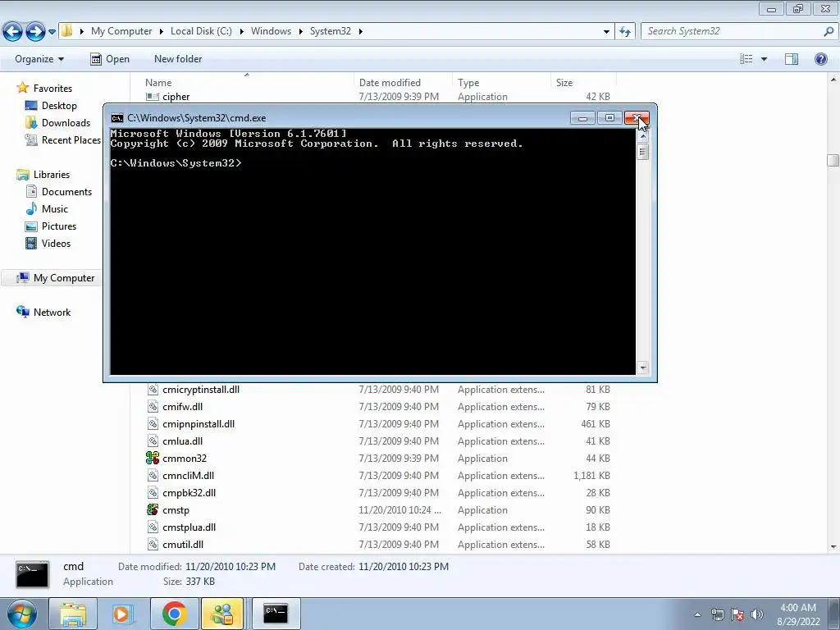Open Downloads in the navigation pane
The width and height of the screenshot is (840, 630).
click(x=66, y=123)
